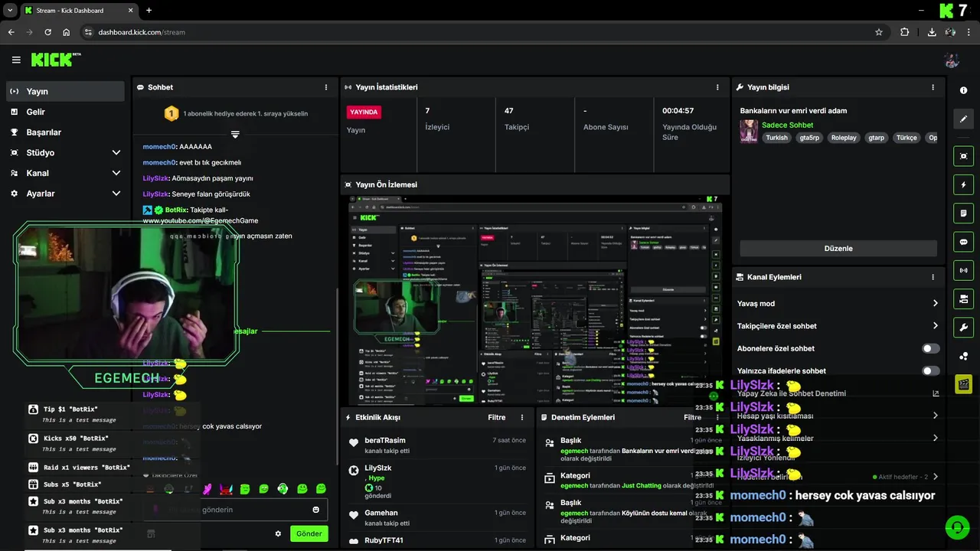980x551 pixels.
Task: Open a new browser tab
Action: click(149, 11)
